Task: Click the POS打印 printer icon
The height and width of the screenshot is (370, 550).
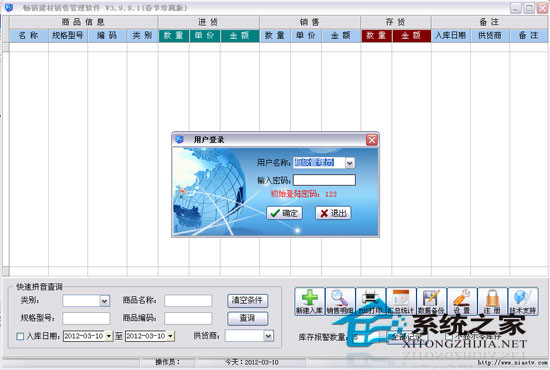Action: point(370,301)
